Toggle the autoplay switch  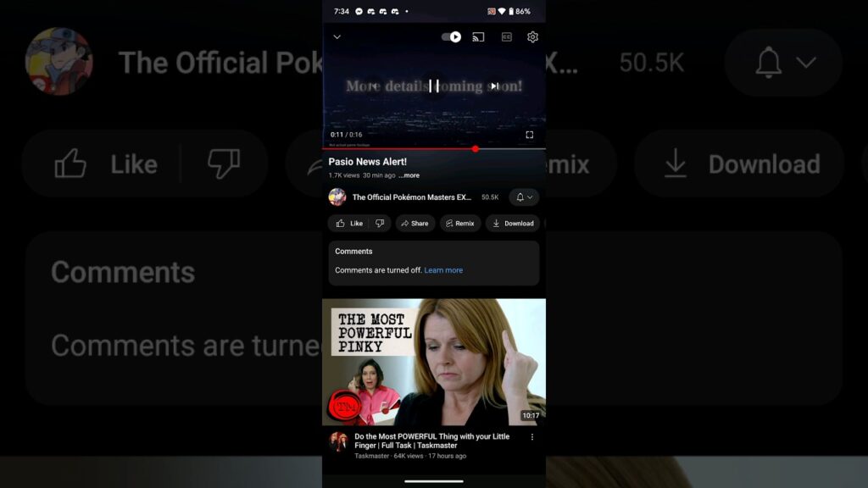451,37
